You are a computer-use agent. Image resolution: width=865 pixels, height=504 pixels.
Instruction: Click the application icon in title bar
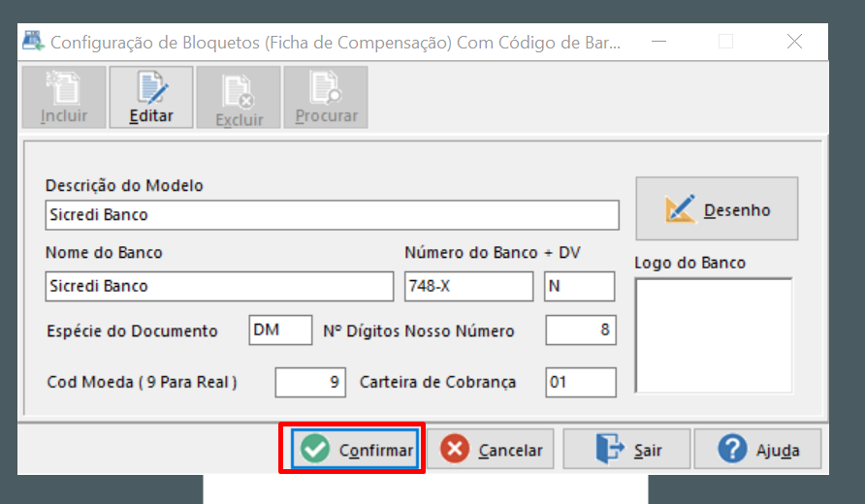point(33,42)
